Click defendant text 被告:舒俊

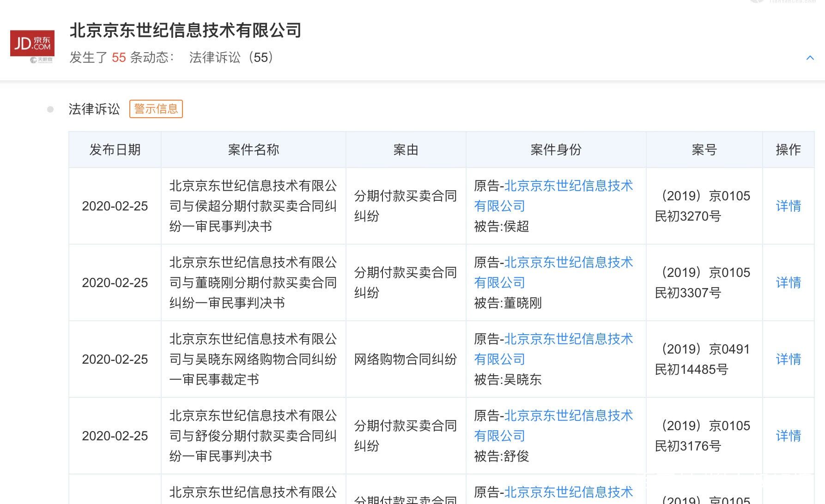click(501, 456)
